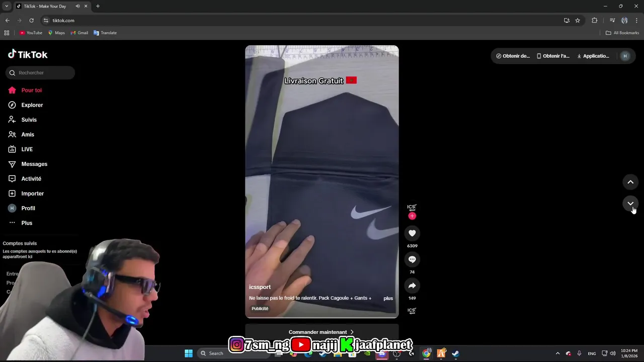Click Obtenir de... coins button
The image size is (644, 362).
(513, 56)
